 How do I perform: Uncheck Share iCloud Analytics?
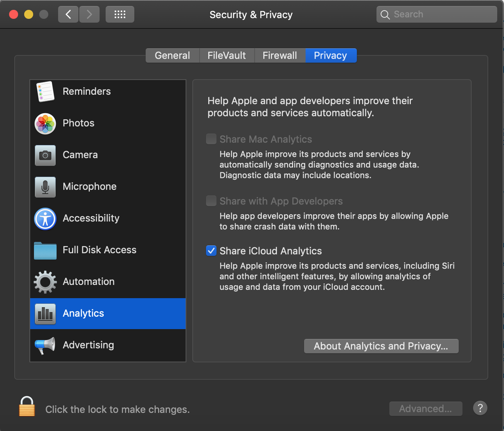point(211,251)
